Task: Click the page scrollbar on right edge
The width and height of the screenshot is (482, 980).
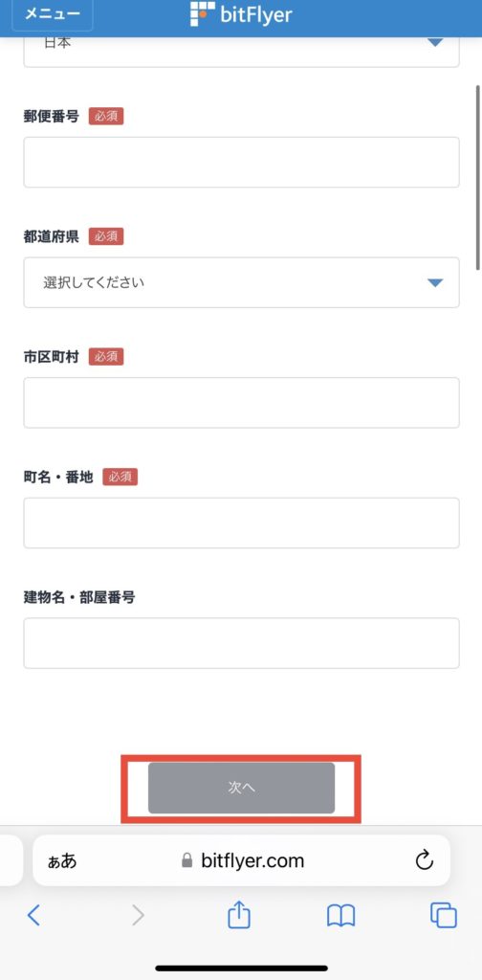Action: pyautogui.click(x=478, y=177)
